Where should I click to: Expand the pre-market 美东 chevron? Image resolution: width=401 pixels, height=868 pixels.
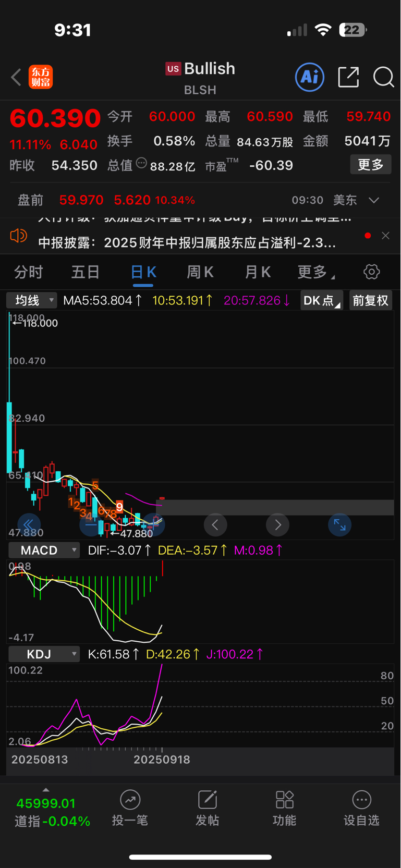(374, 200)
